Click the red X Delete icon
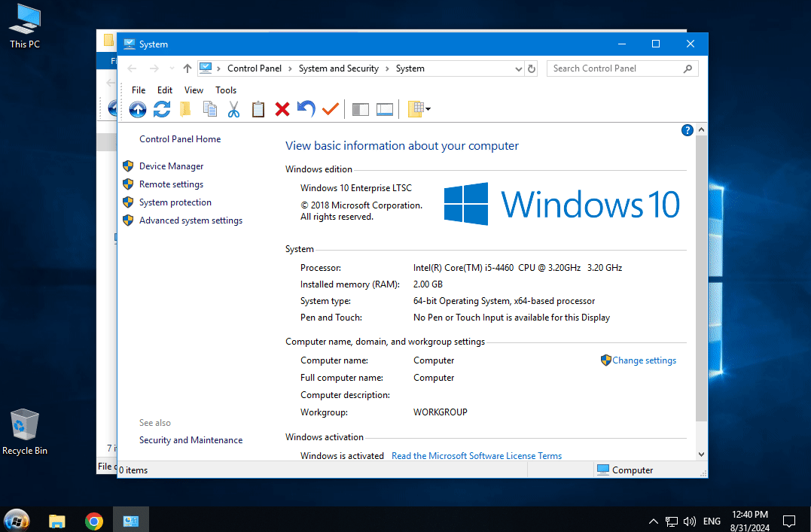The image size is (811, 532). [282, 109]
